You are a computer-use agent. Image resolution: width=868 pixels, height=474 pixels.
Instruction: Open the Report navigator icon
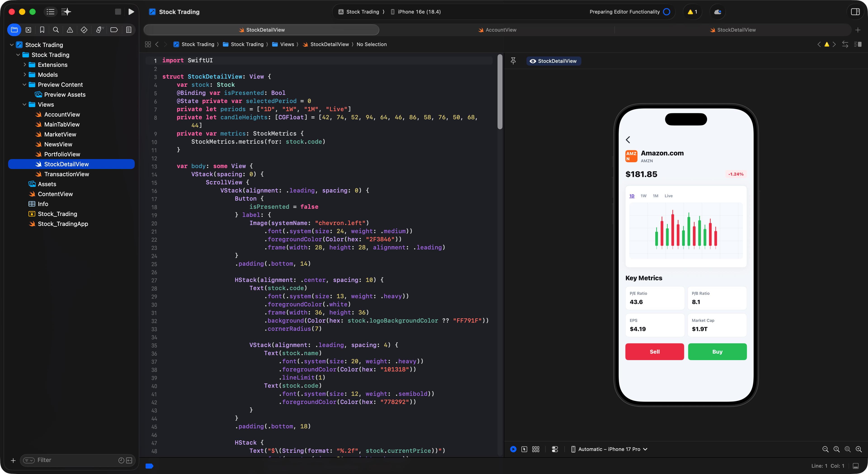click(129, 30)
